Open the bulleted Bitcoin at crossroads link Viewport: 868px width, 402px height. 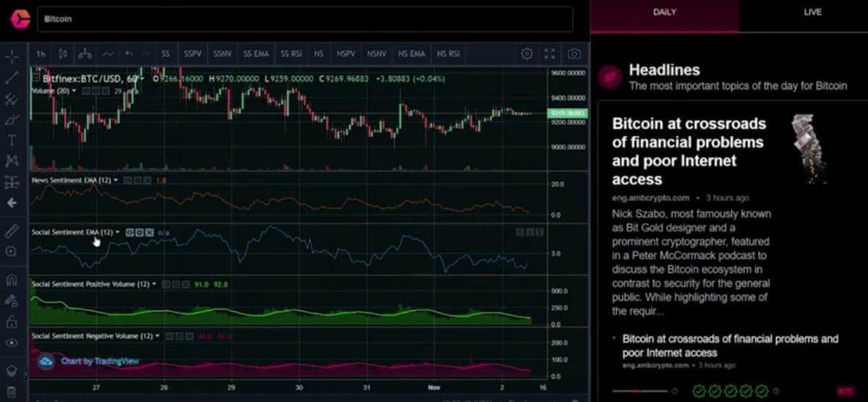pos(731,346)
